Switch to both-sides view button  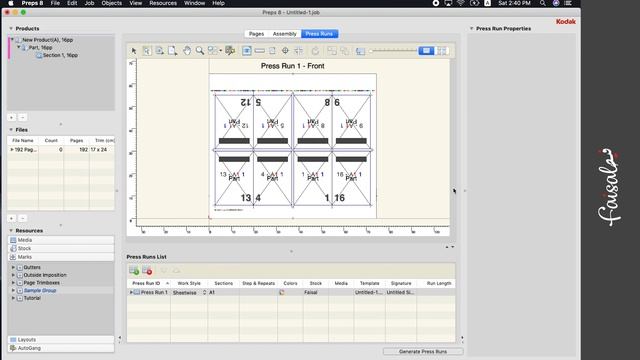(442, 51)
